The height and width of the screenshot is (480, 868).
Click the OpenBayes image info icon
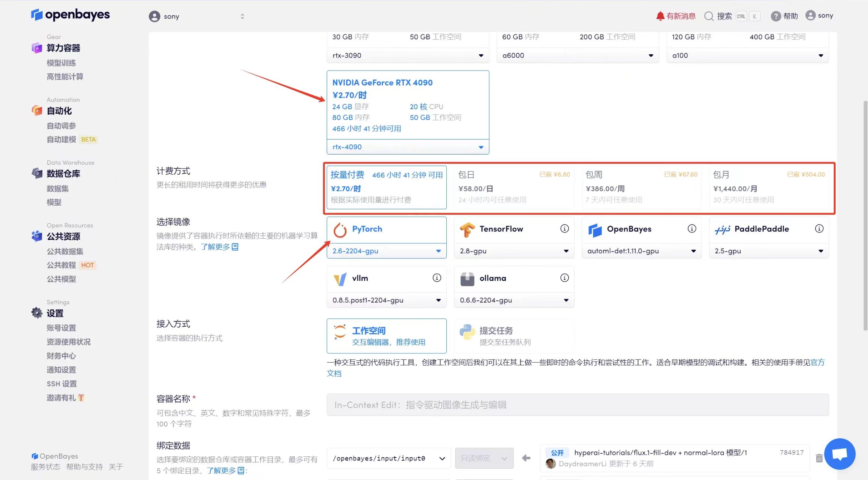[x=692, y=229]
